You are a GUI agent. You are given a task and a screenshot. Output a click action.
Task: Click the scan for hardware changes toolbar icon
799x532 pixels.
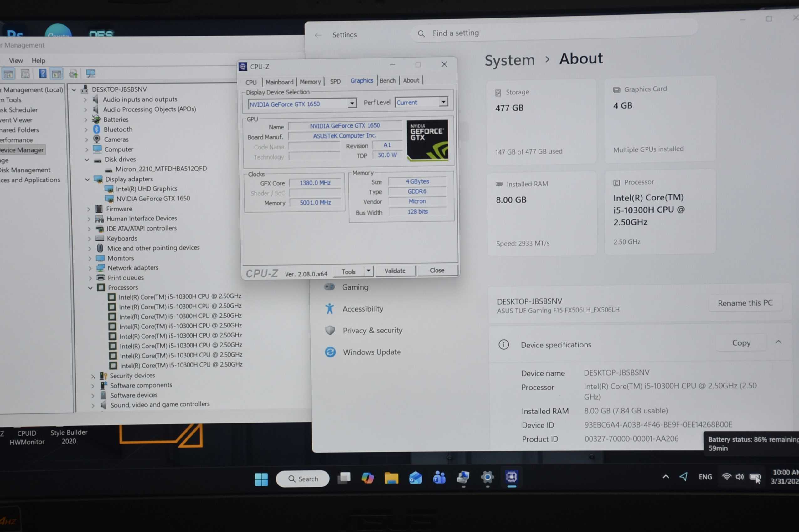90,73
